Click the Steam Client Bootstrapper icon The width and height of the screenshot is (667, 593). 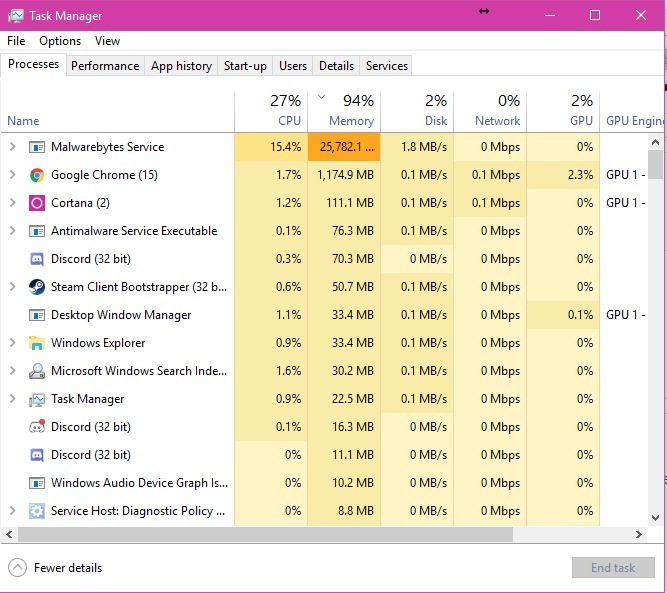point(37,287)
